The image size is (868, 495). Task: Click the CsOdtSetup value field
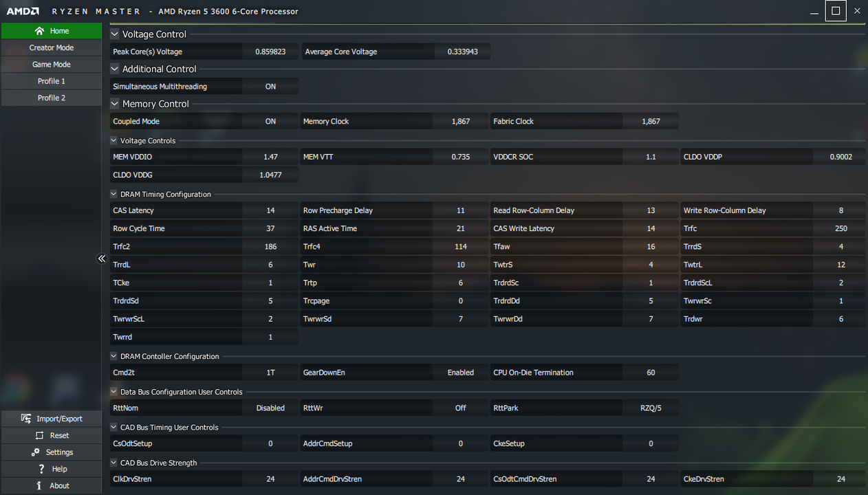(x=270, y=443)
